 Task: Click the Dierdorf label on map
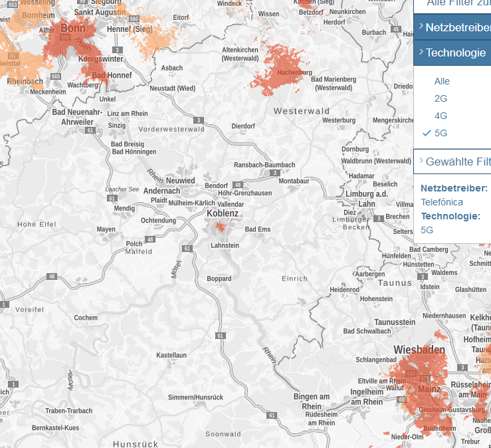(243, 126)
